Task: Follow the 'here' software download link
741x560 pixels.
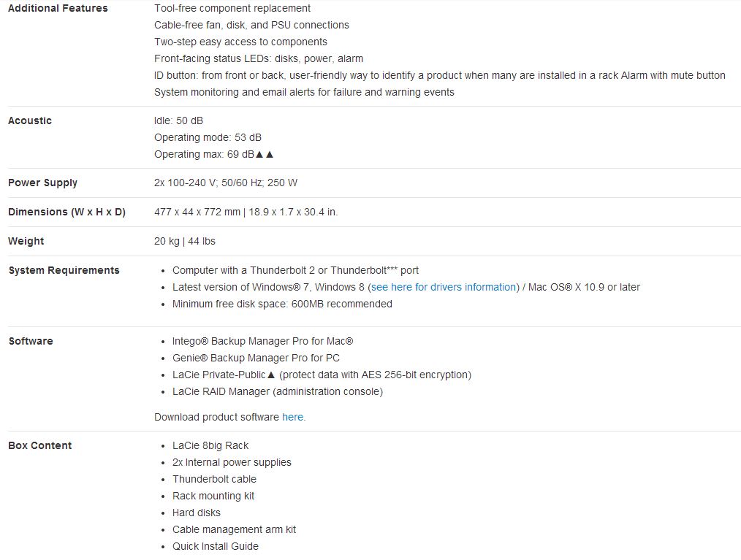Action: click(x=292, y=417)
